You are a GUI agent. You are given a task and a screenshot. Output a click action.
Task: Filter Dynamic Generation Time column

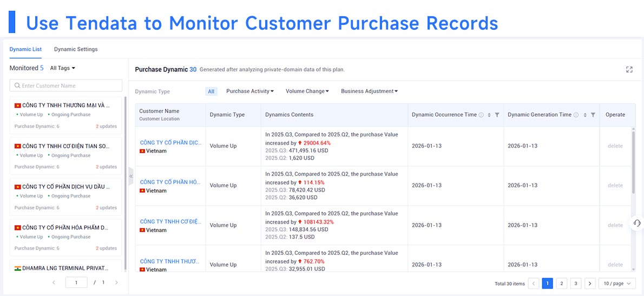[593, 115]
